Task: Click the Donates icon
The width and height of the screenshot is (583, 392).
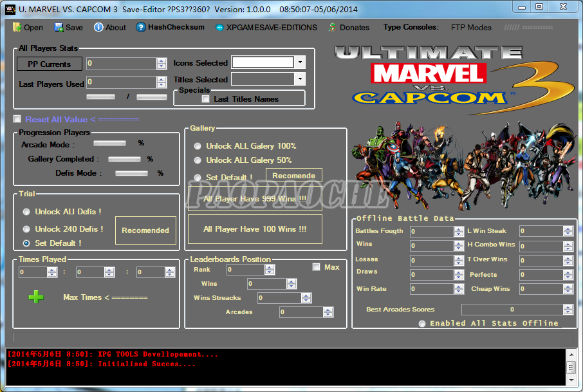Action: (x=333, y=28)
